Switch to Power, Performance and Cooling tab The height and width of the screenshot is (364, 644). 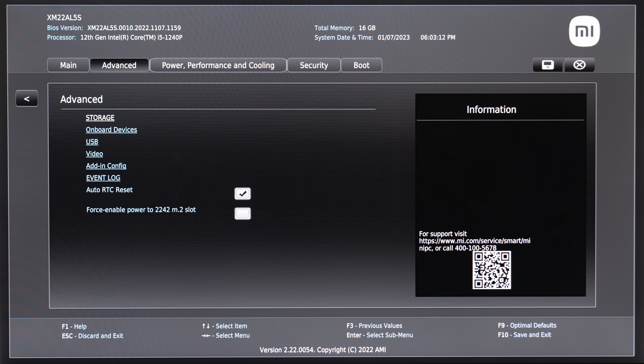click(x=218, y=65)
